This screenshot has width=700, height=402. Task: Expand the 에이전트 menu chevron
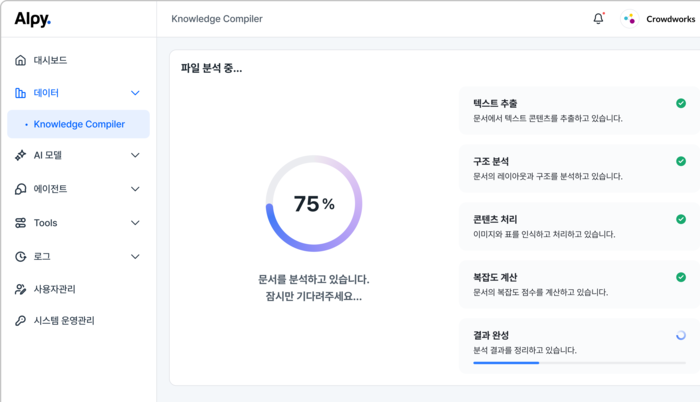click(x=135, y=189)
